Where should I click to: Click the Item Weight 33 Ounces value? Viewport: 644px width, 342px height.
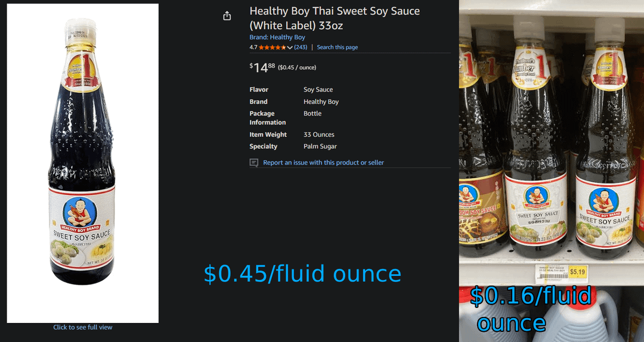tap(318, 135)
